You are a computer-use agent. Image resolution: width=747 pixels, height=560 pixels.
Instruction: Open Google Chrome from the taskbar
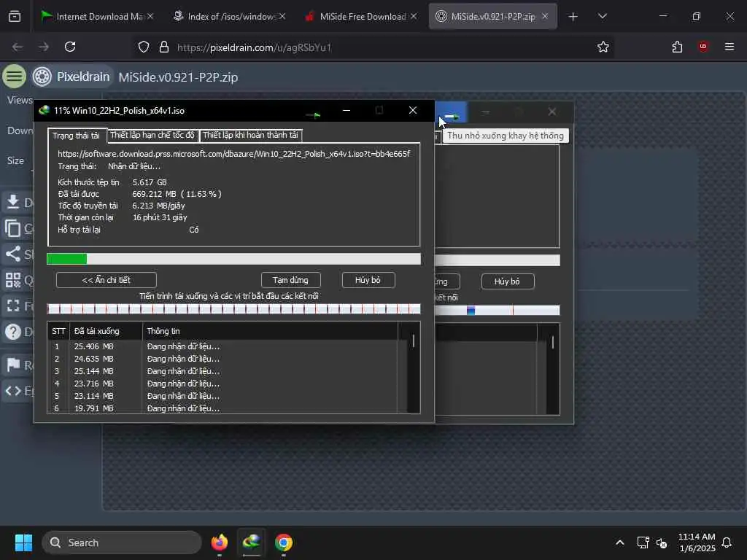pos(284,542)
